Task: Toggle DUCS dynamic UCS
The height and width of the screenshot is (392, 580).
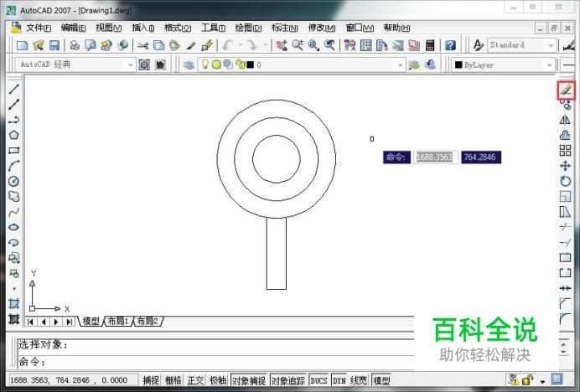Action: point(318,380)
